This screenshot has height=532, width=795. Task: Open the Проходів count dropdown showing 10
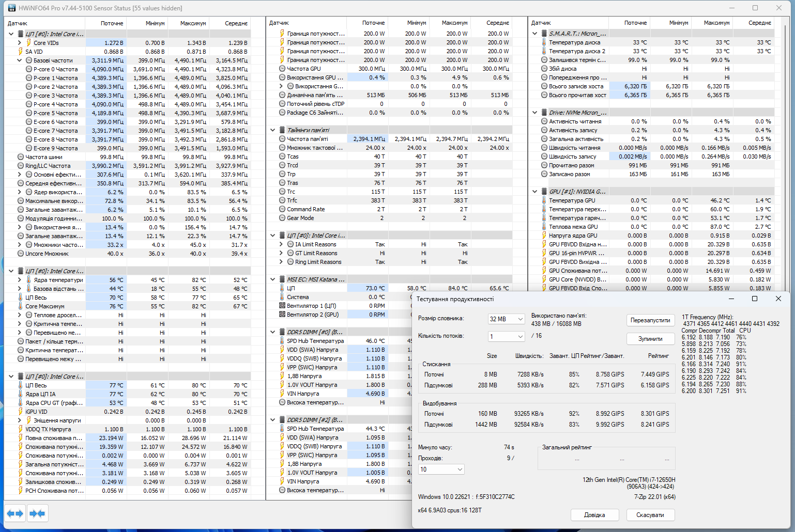tap(441, 470)
